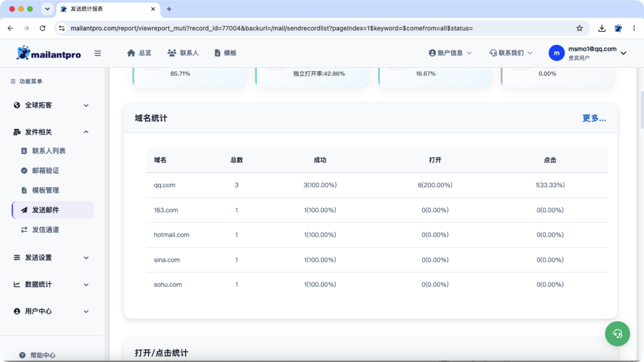Open the 联系我们 dropdown arrow
644x362 pixels.
[x=530, y=53]
